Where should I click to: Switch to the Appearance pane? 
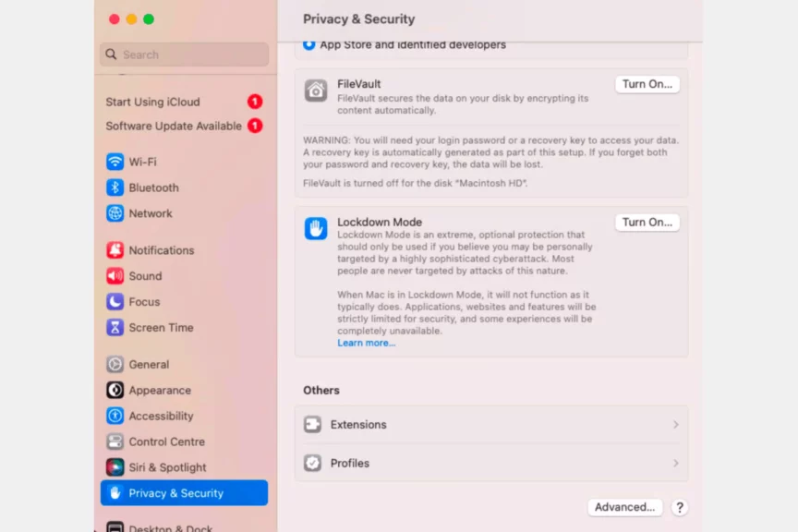click(160, 391)
